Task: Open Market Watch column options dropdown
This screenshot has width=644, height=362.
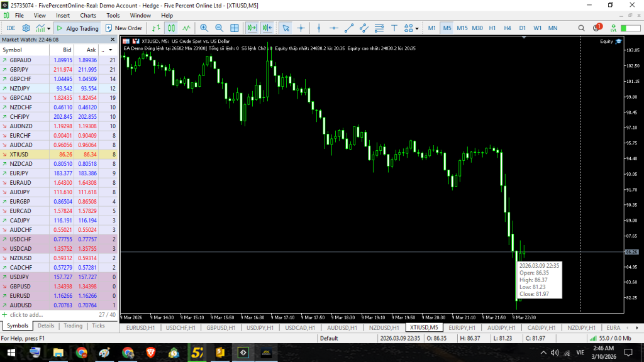Action: click(x=110, y=50)
